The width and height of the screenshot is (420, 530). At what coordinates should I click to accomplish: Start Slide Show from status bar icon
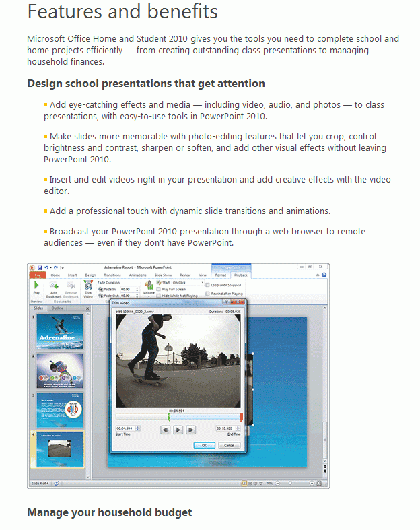click(x=261, y=484)
